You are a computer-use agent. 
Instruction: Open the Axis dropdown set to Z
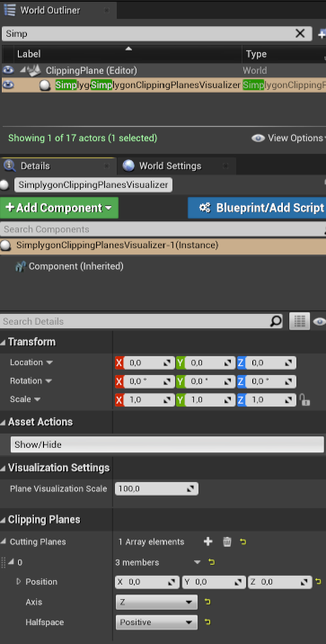coord(156,602)
